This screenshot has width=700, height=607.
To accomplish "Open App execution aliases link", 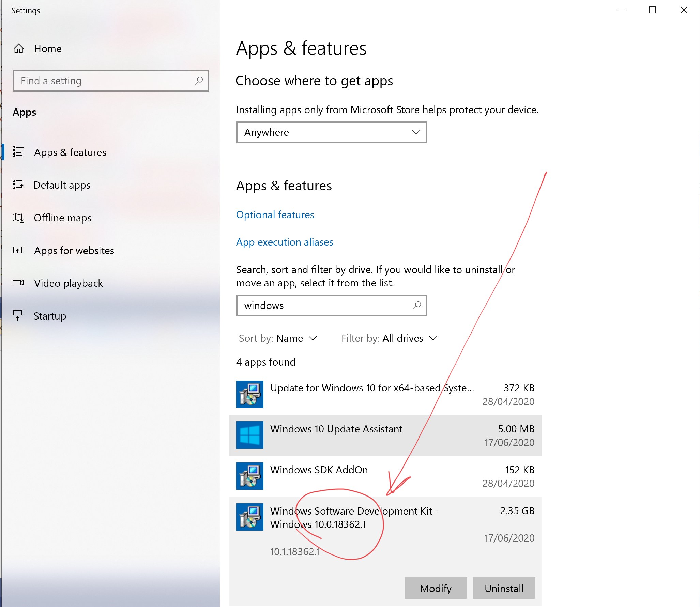I will pos(285,242).
